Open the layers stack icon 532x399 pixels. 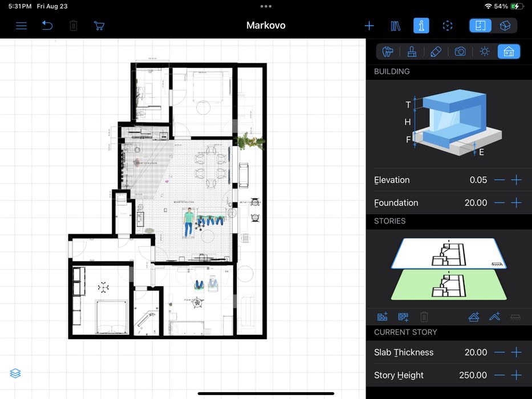15,373
